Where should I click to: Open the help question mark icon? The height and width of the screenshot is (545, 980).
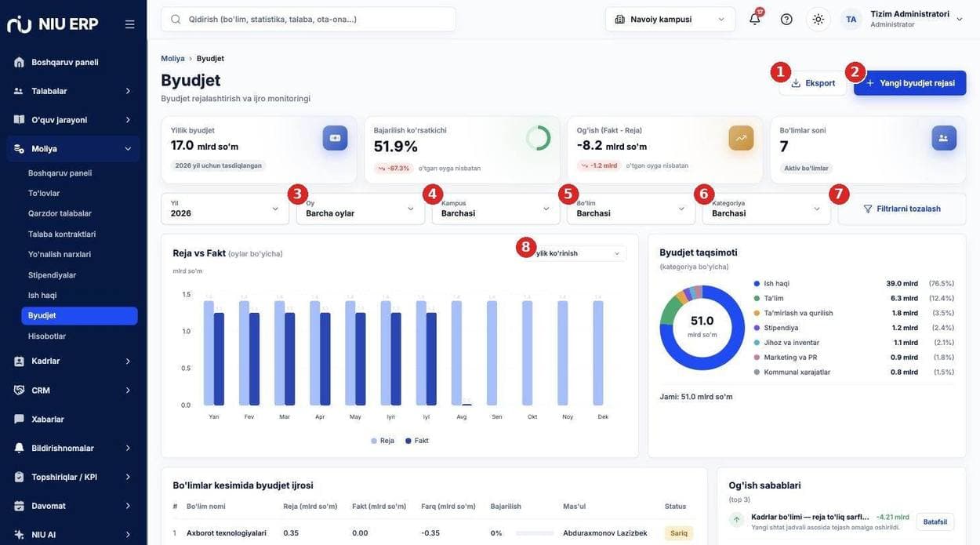[786, 19]
